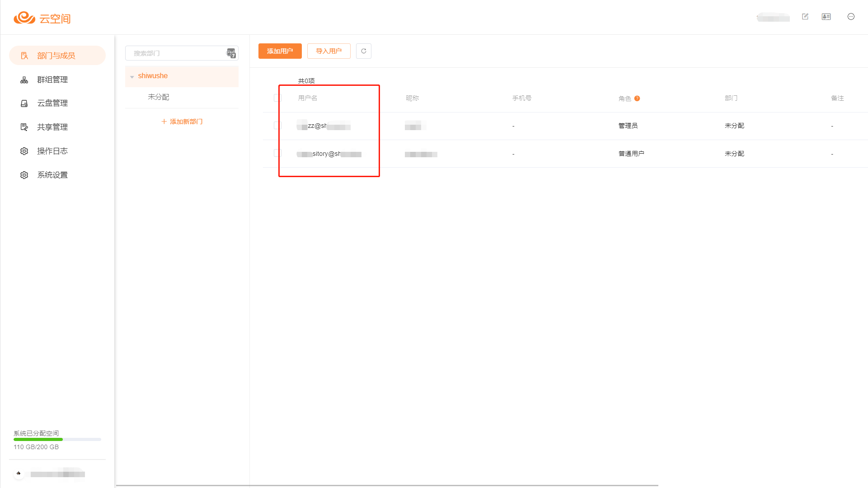868x488 pixels.
Task: Click the 云空间 cloud logo
Action: point(42,18)
